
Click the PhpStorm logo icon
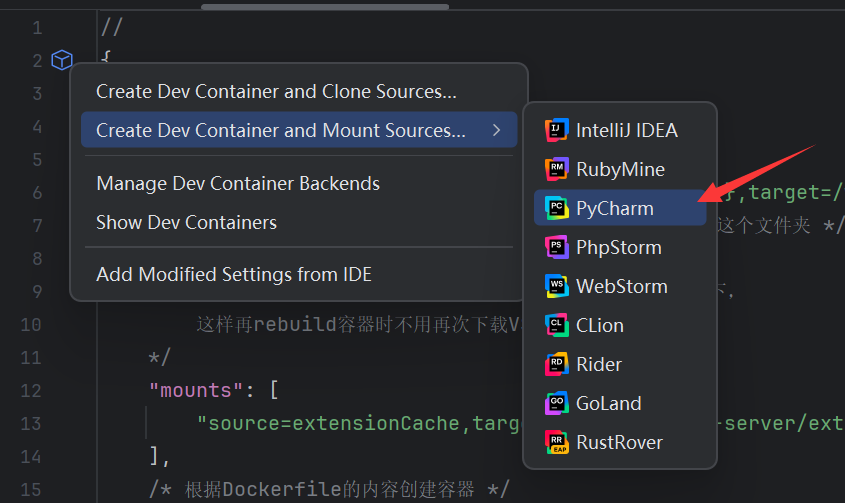click(557, 247)
